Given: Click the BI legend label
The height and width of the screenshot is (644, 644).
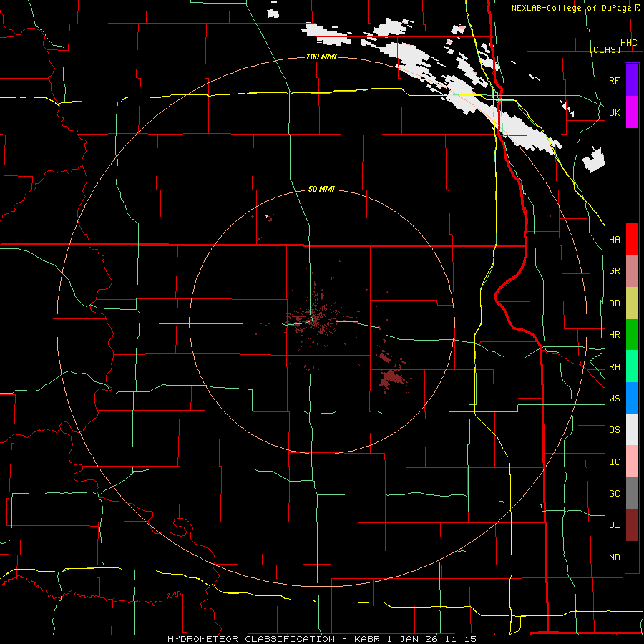Looking at the screenshot, I should pos(615,525).
